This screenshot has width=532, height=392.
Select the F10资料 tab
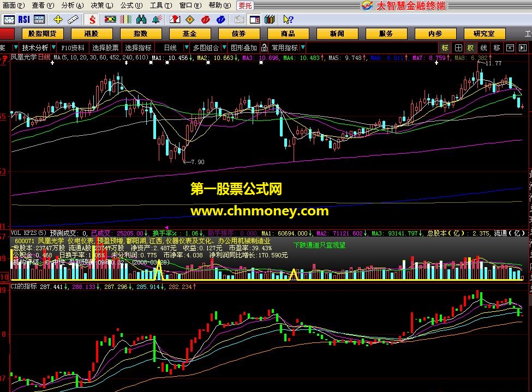point(73,48)
